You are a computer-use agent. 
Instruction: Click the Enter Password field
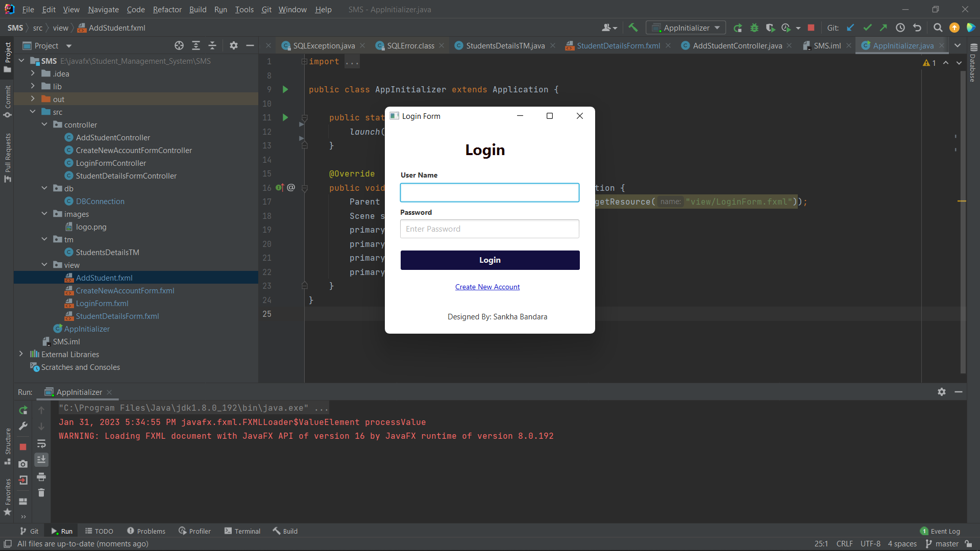(489, 229)
